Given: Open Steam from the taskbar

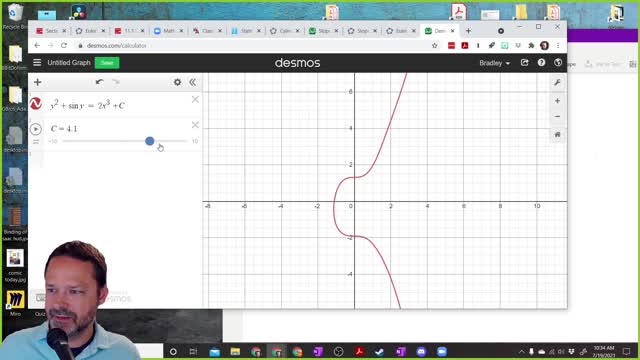Looking at the screenshot, I should pos(380,351).
